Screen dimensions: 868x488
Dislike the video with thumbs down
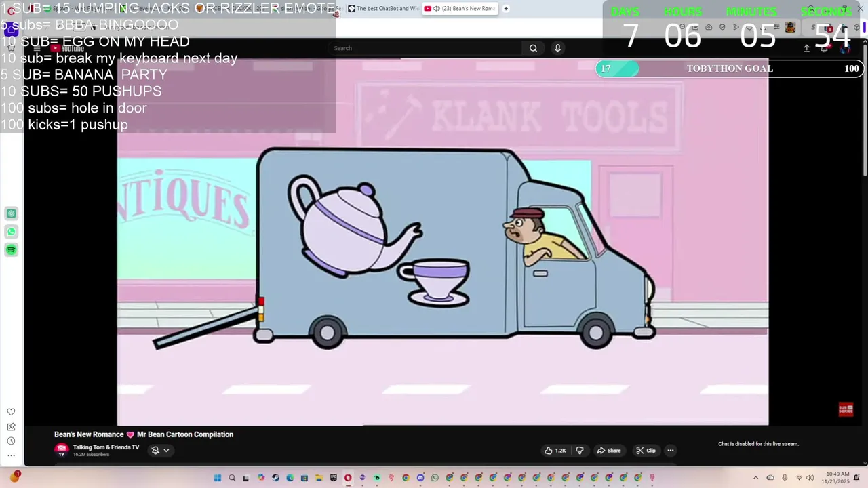[x=580, y=451]
